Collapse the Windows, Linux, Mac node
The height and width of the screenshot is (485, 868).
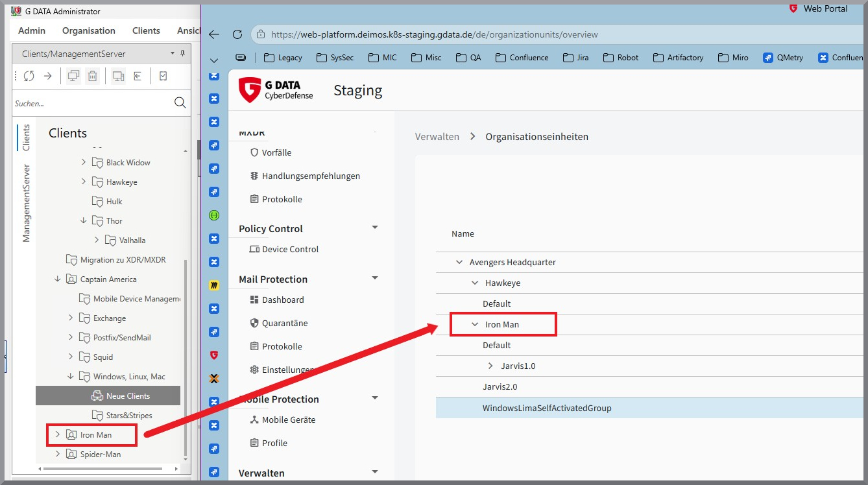tap(71, 376)
